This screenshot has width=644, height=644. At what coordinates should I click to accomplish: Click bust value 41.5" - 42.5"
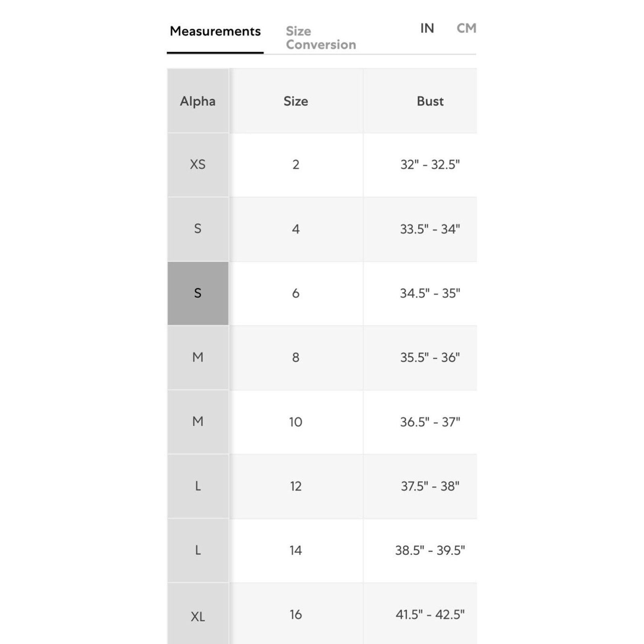point(430,615)
